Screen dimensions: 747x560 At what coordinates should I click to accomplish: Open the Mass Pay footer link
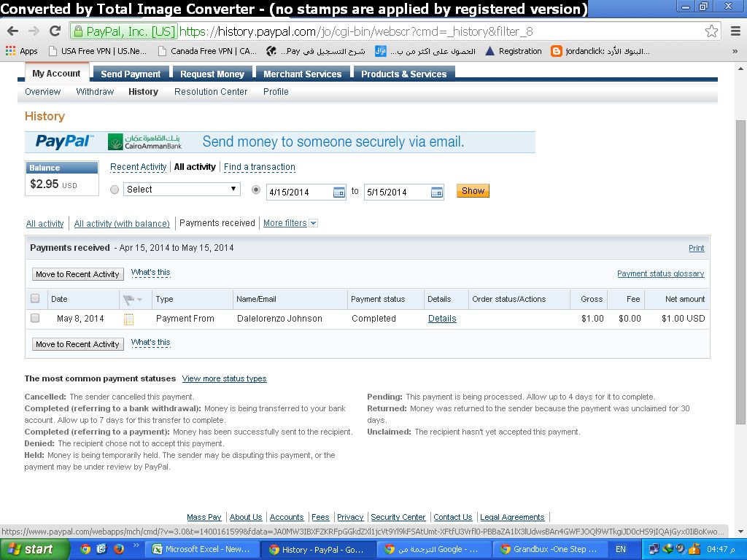(204, 517)
